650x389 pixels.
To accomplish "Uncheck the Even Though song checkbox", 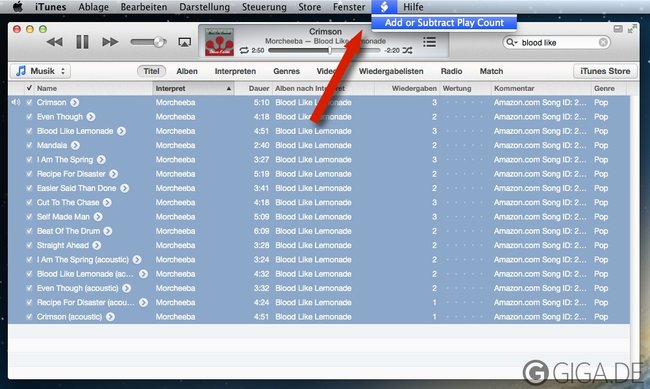I will tap(29, 117).
